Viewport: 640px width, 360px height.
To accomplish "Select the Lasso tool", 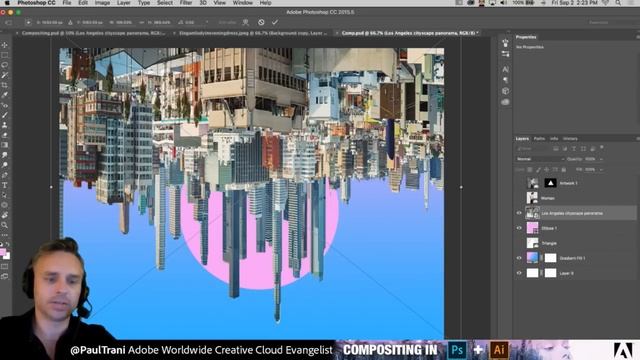I will click(5, 65).
